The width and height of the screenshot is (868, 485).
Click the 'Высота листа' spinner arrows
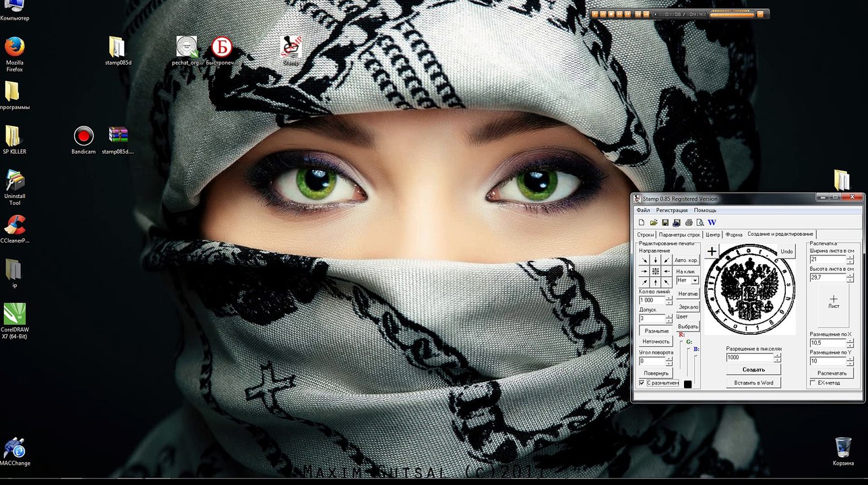click(850, 278)
